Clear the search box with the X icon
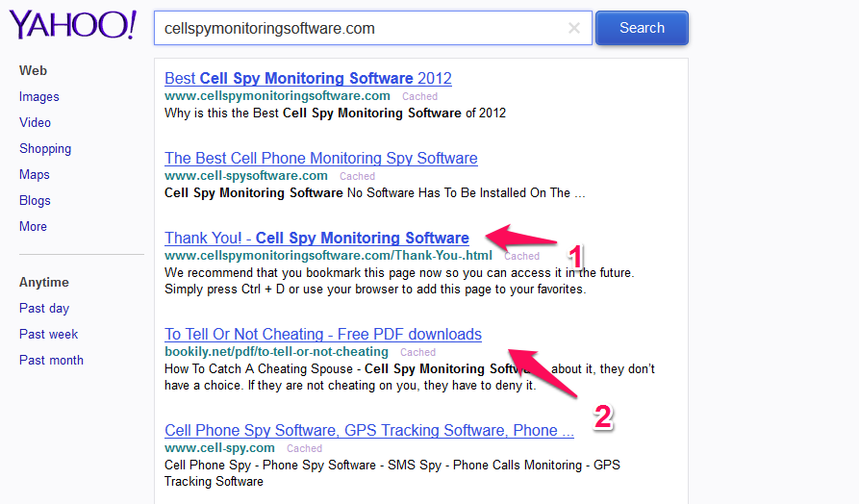 [573, 28]
